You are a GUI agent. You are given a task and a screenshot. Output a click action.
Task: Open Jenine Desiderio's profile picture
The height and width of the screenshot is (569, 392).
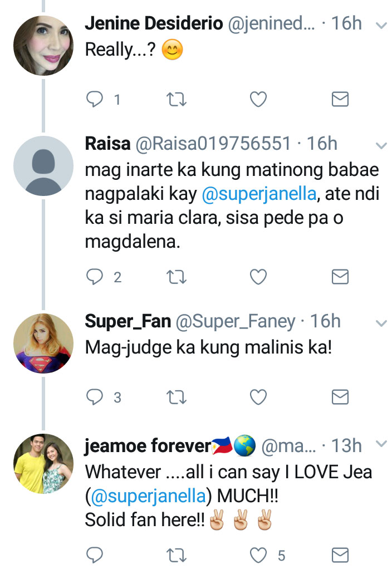43,46
